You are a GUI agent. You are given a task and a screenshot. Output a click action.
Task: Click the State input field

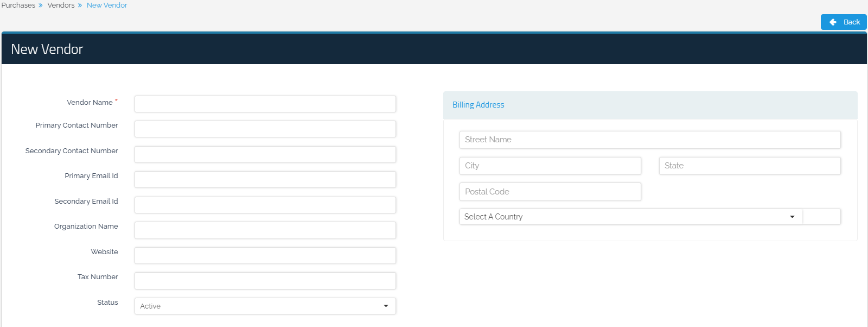click(749, 166)
